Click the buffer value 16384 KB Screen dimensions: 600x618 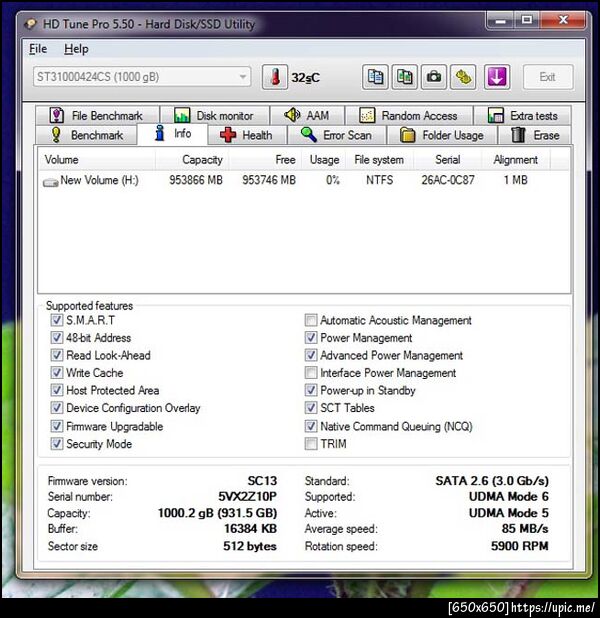[250, 529]
